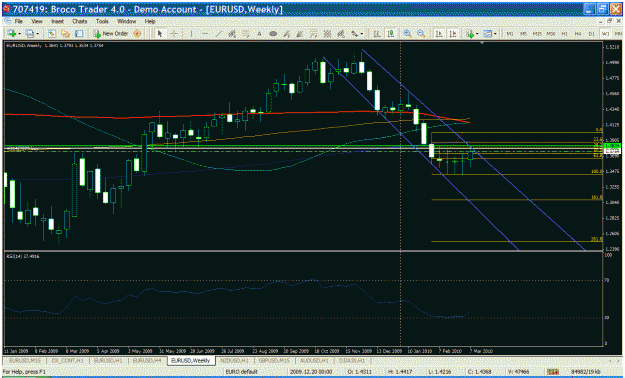Switch to H4 timeframe
Image resolution: width=625 pixels, height=378 pixels.
tap(578, 34)
